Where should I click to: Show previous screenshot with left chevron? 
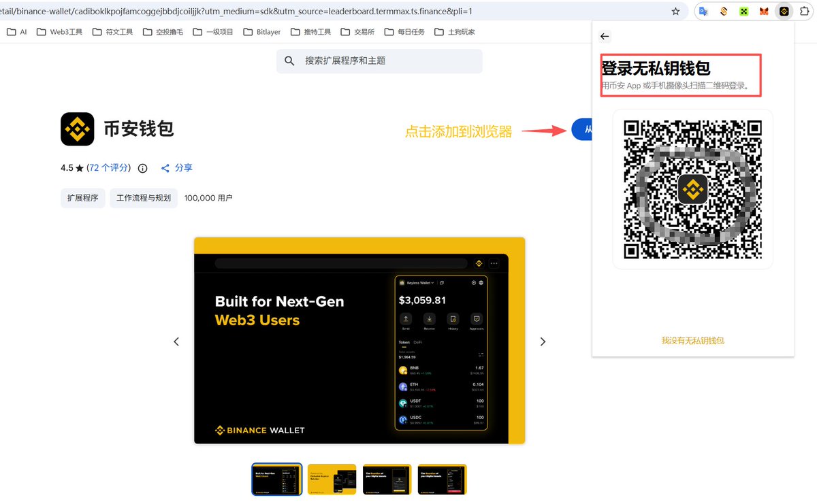pyautogui.click(x=176, y=341)
